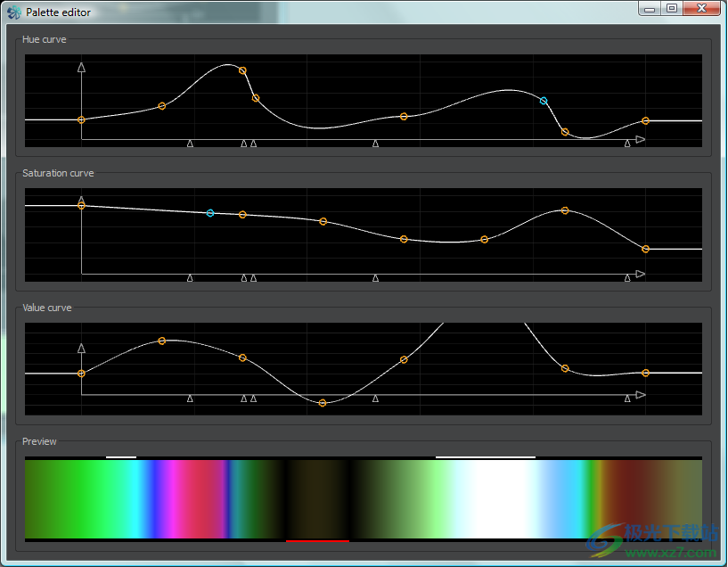Select the cyan control point on the Hue curve
The image size is (728, 567).
544,101
